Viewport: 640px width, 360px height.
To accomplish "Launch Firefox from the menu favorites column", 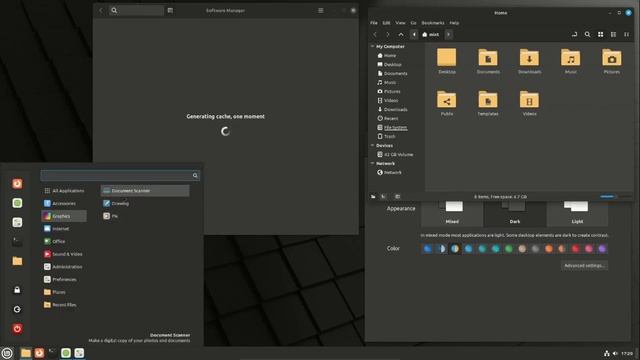I will [17, 184].
